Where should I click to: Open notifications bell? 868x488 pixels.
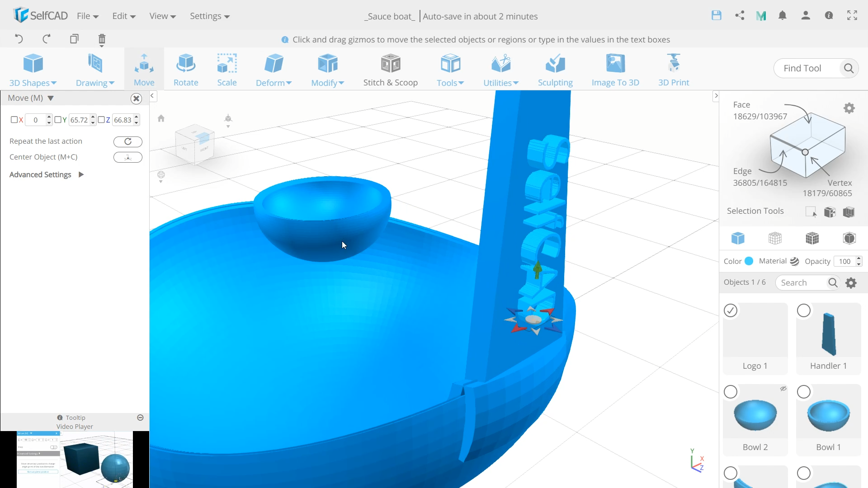coord(783,15)
